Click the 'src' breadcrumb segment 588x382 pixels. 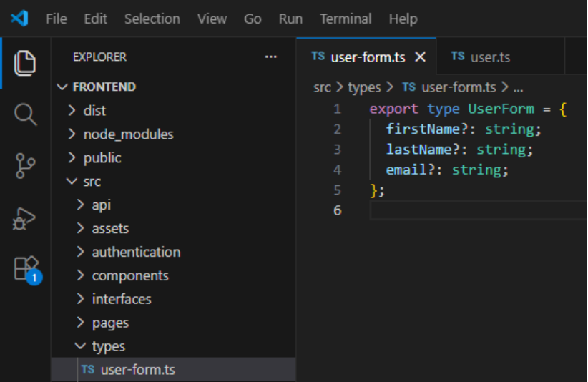[x=322, y=87]
